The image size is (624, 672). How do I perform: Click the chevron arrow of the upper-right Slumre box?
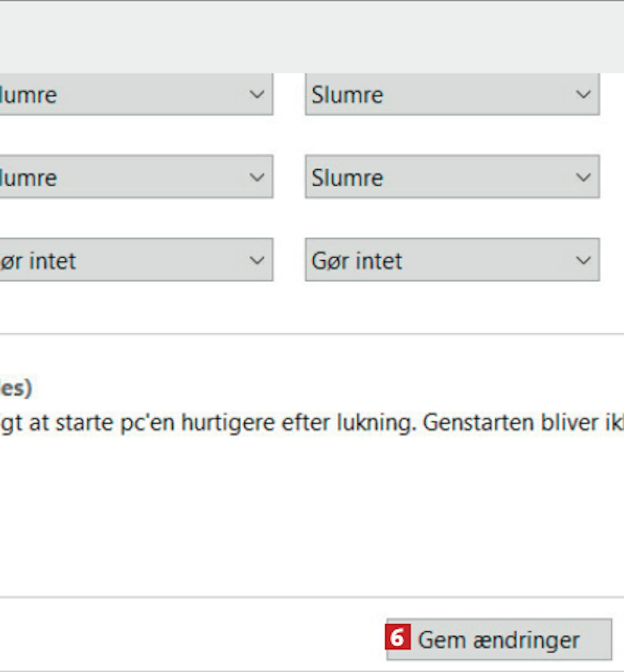tap(583, 94)
